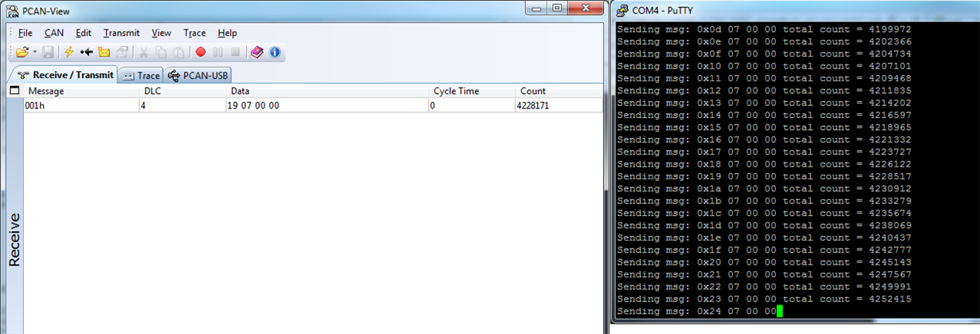Viewport: 980px width, 334px height.
Task: Click the Stop trace square icon
Action: click(235, 52)
